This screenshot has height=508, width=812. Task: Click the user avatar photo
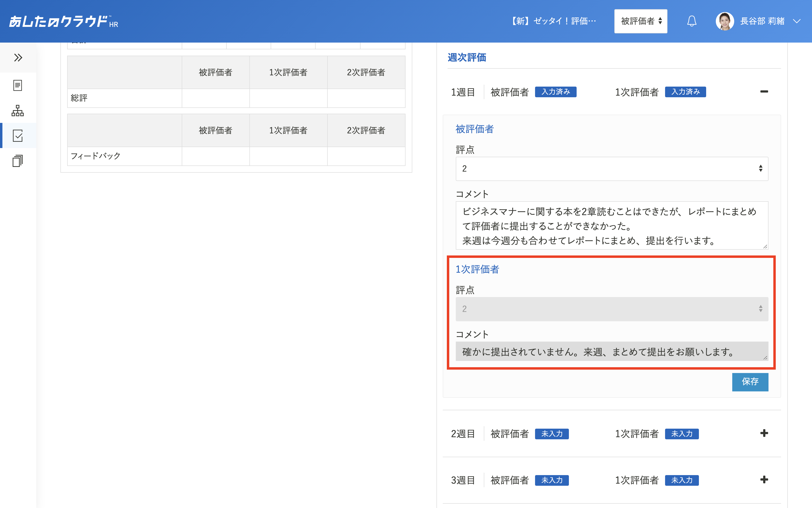pos(725,21)
